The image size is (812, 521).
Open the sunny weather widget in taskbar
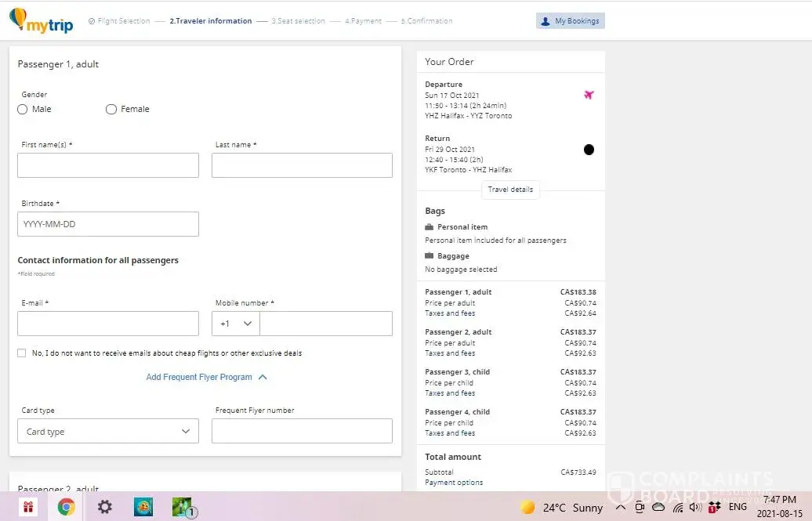coord(562,508)
